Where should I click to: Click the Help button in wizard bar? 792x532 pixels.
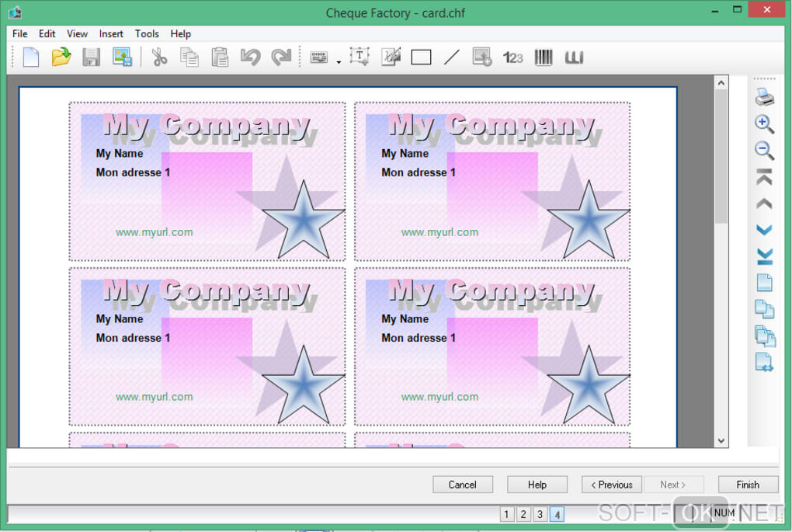pyautogui.click(x=537, y=485)
